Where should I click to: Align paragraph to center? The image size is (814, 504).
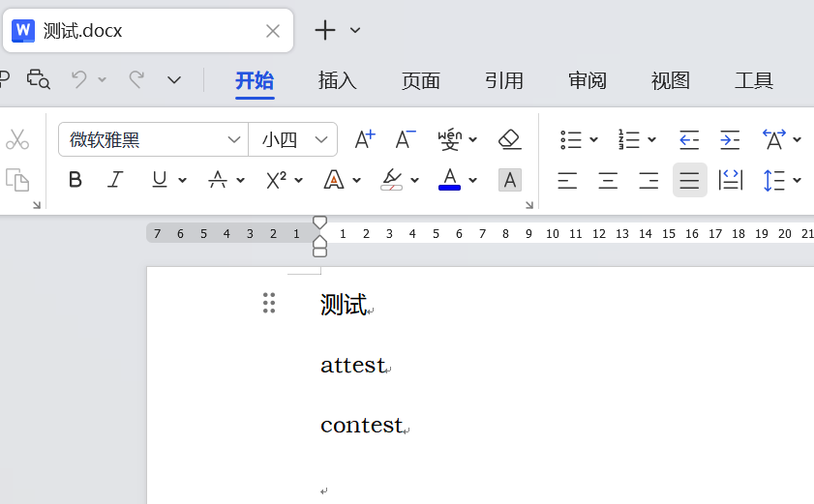(x=608, y=180)
